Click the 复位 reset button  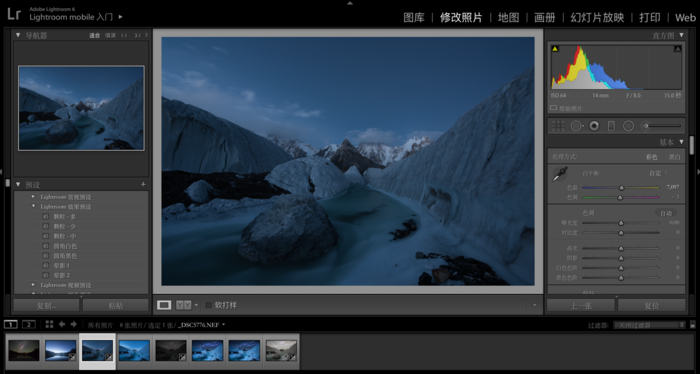point(651,306)
